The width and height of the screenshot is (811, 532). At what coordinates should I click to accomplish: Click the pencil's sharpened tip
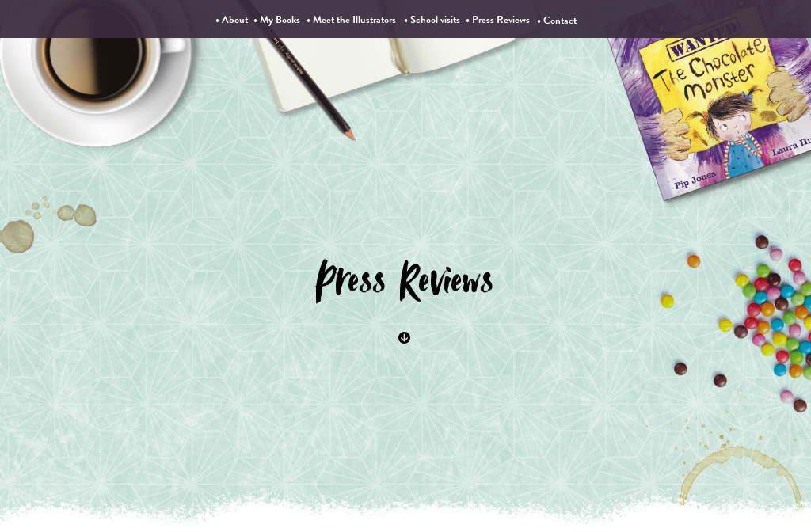(x=349, y=135)
